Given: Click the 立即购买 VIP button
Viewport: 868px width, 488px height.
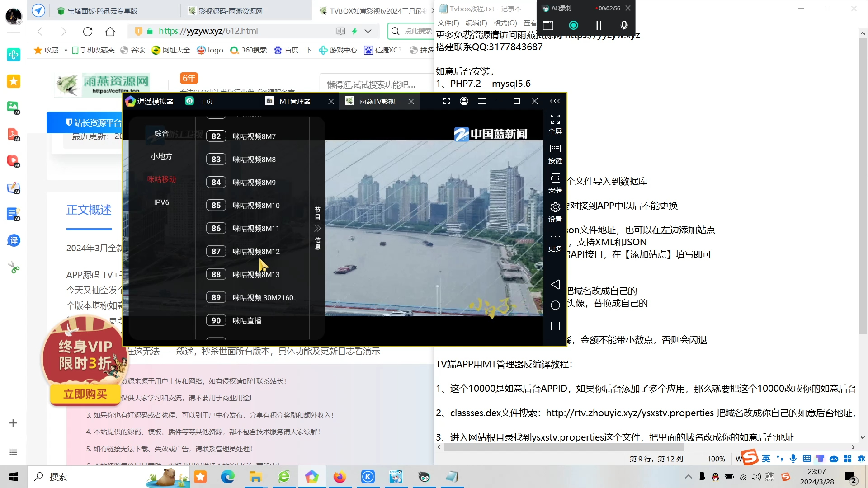Looking at the screenshot, I should coord(85,394).
